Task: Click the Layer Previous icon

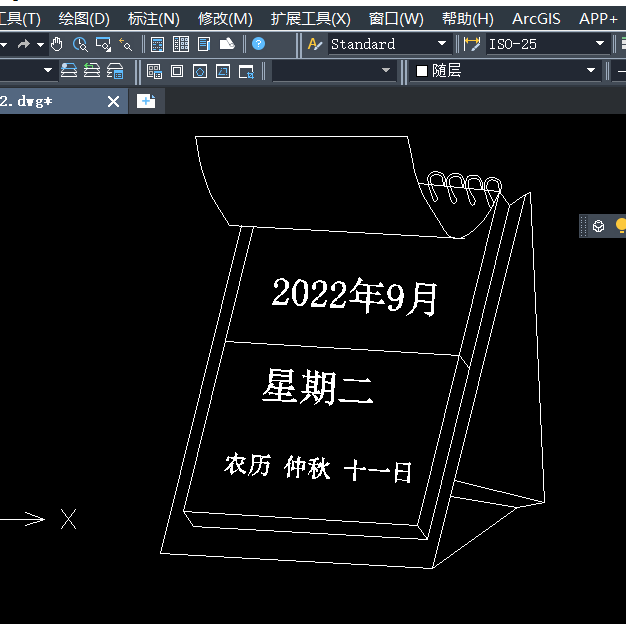Action: point(92,71)
